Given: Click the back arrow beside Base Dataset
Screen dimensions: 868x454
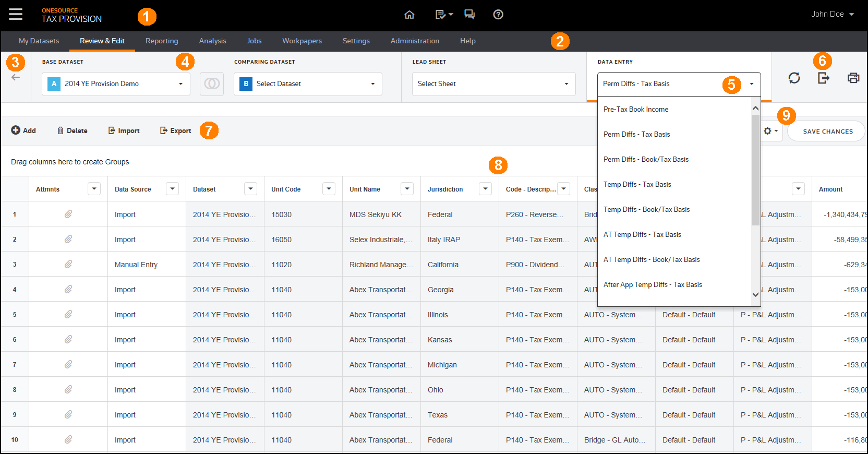Looking at the screenshot, I should 16,77.
